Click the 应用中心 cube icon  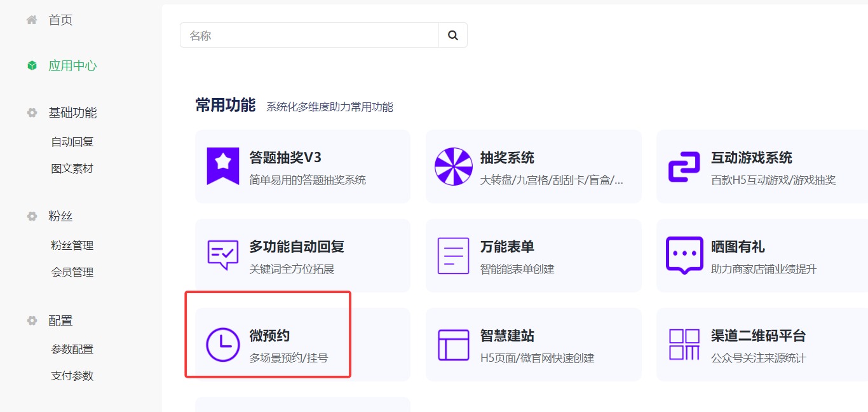31,65
